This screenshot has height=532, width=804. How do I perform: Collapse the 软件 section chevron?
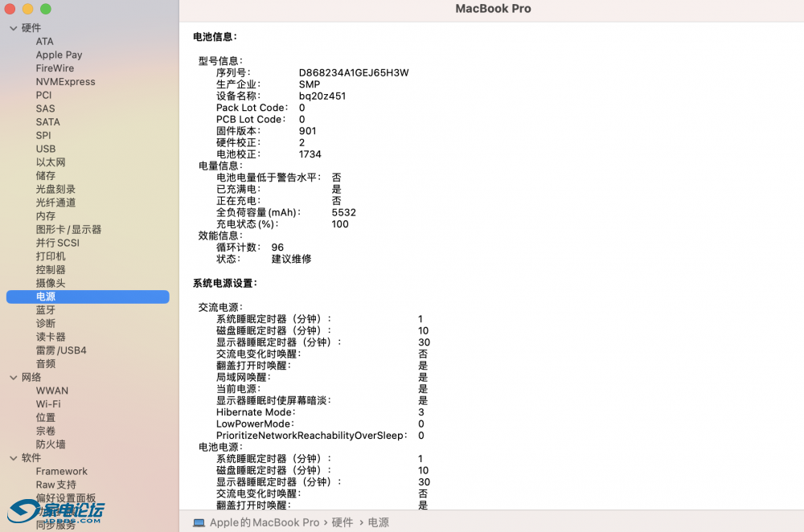14,458
